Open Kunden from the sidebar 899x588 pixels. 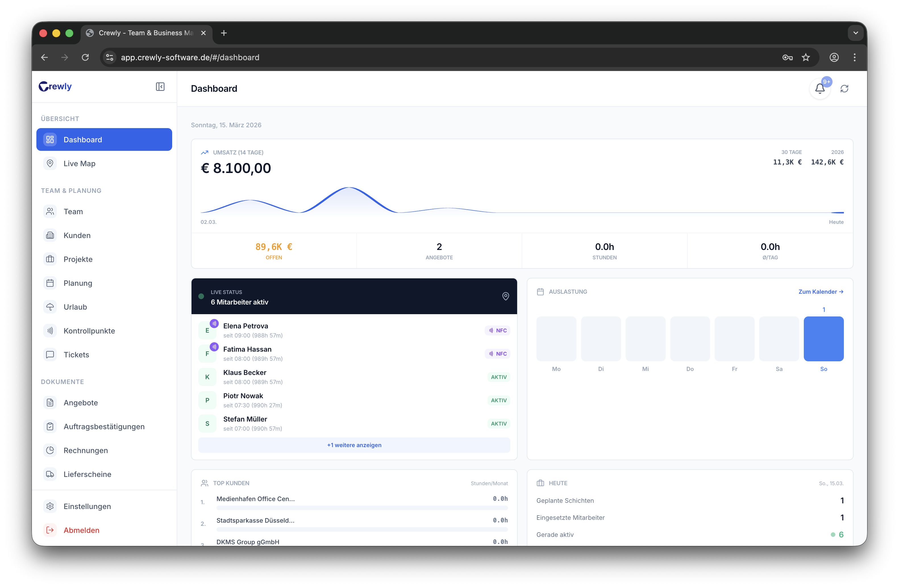[x=77, y=235]
